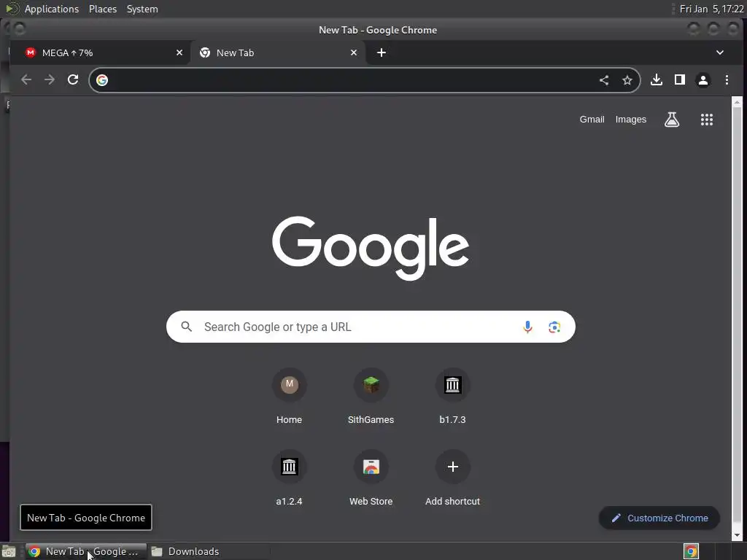Open the Images link
This screenshot has height=560, width=747.
tap(631, 120)
